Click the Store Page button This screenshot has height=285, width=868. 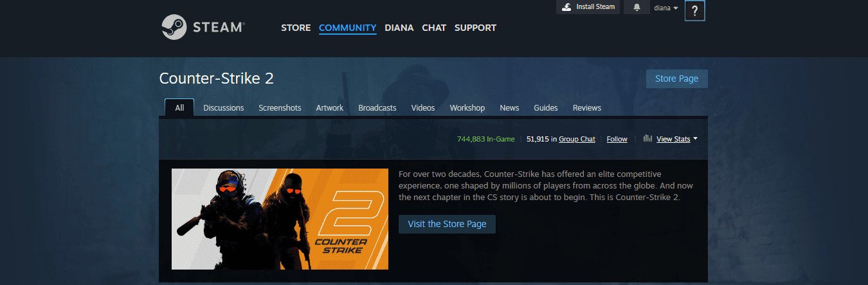[676, 78]
